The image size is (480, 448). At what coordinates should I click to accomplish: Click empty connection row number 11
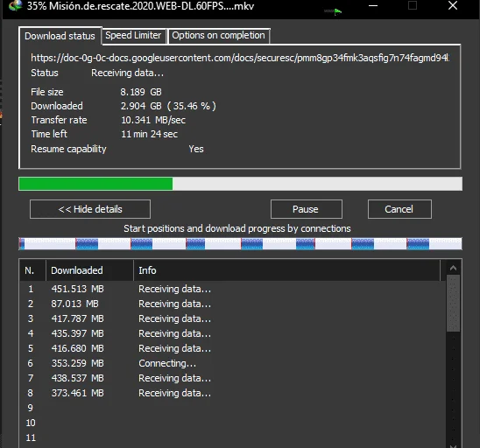(233, 437)
